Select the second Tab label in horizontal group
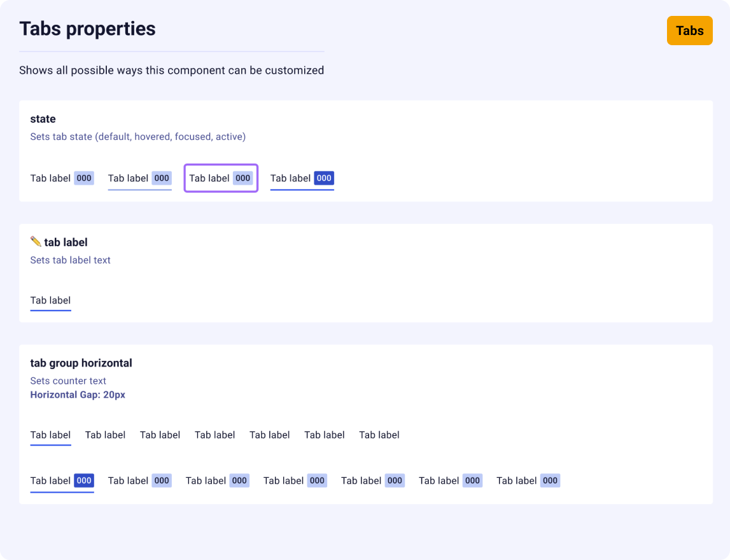 point(105,435)
